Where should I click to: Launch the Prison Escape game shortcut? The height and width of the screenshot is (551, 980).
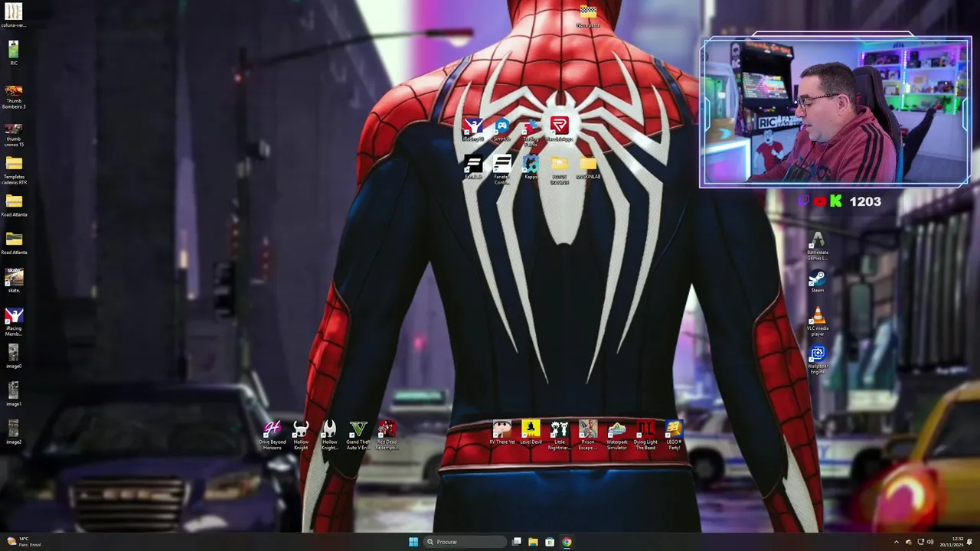[x=588, y=435]
